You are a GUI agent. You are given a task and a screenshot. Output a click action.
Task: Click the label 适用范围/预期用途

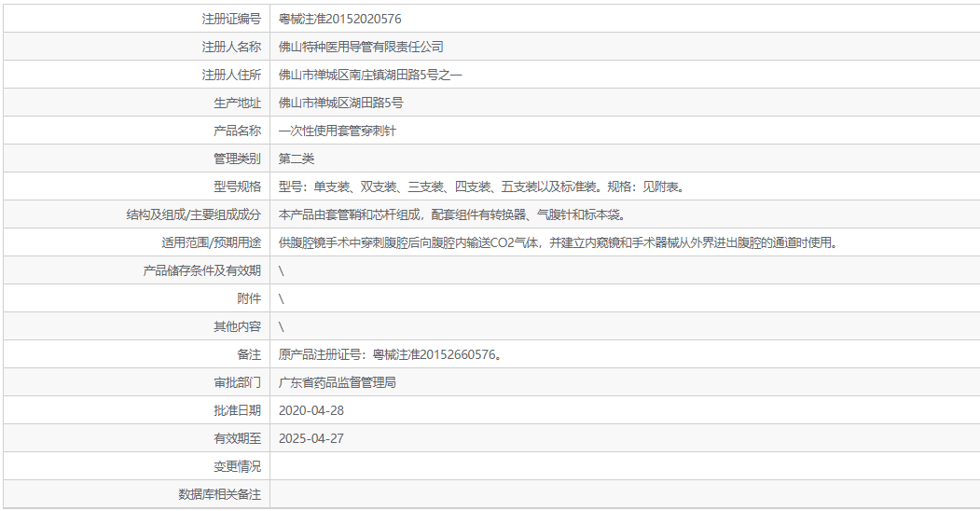(212, 242)
